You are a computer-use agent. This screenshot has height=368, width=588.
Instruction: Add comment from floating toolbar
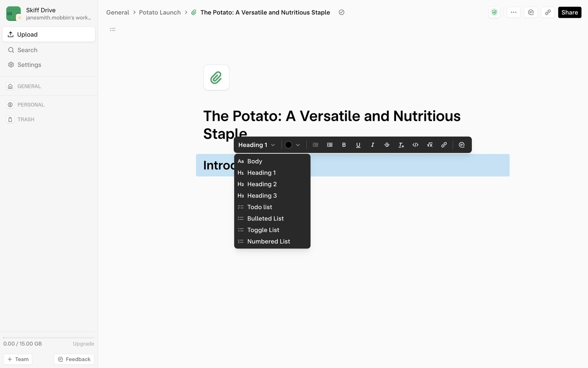pos(462,145)
